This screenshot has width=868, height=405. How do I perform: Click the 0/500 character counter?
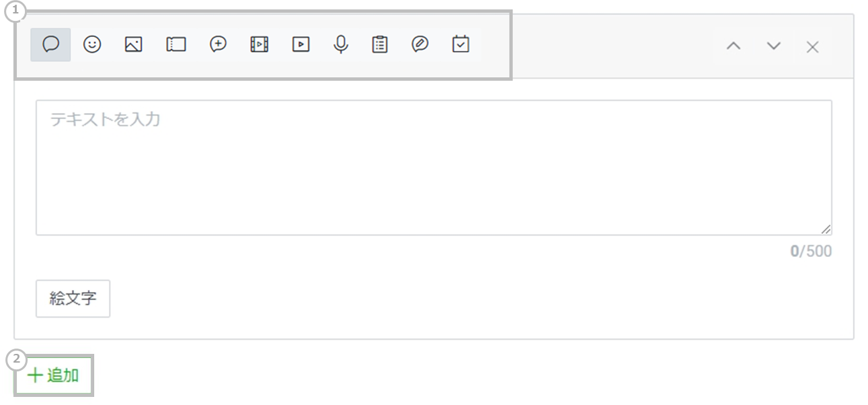[x=810, y=252]
